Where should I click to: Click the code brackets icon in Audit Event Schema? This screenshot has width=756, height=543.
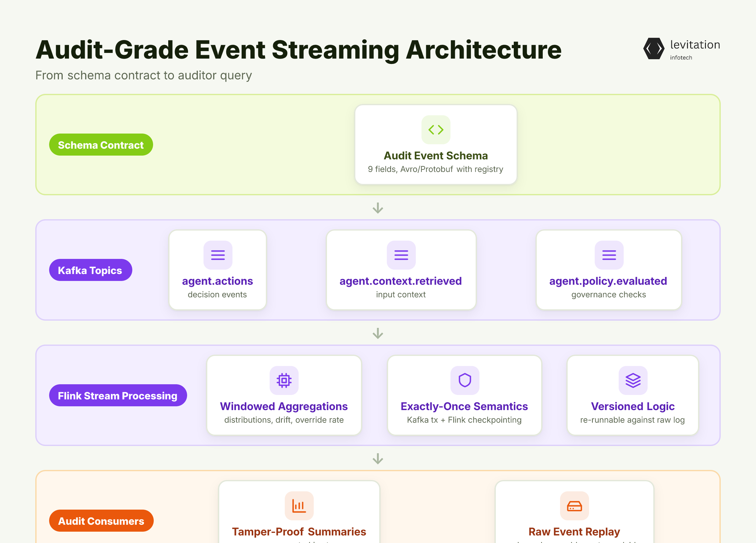(x=436, y=130)
